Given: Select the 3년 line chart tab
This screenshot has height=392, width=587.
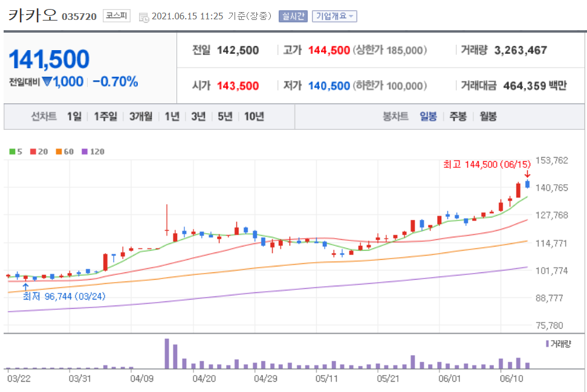Looking at the screenshot, I should tap(198, 117).
